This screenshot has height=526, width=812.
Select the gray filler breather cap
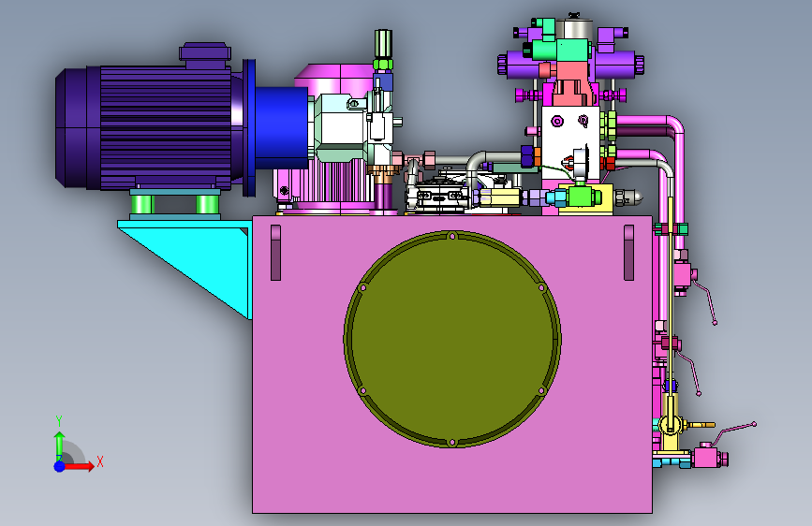576,27
